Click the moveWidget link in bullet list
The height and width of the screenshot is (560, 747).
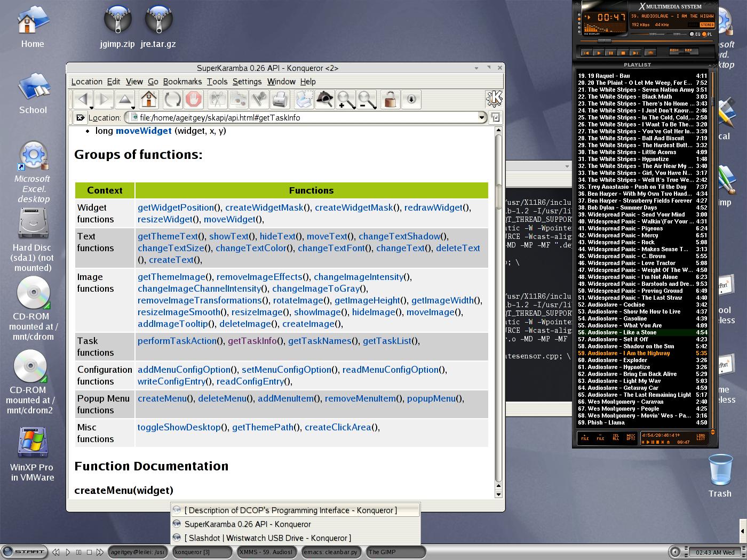(144, 131)
